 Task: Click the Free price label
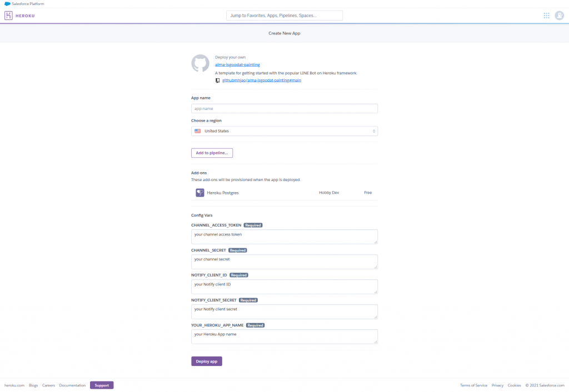point(368,193)
